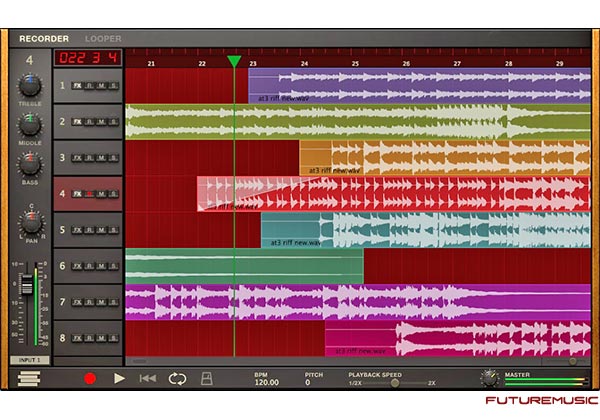Select the green audio clip on track 6
Viewport: 600px width, 420px height.
click(245, 266)
